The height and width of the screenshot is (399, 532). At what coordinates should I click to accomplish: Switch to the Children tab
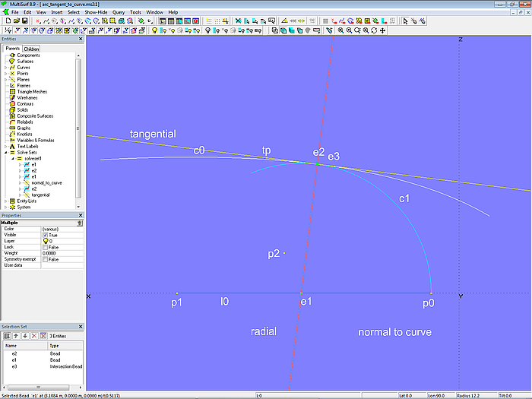pyautogui.click(x=31, y=49)
